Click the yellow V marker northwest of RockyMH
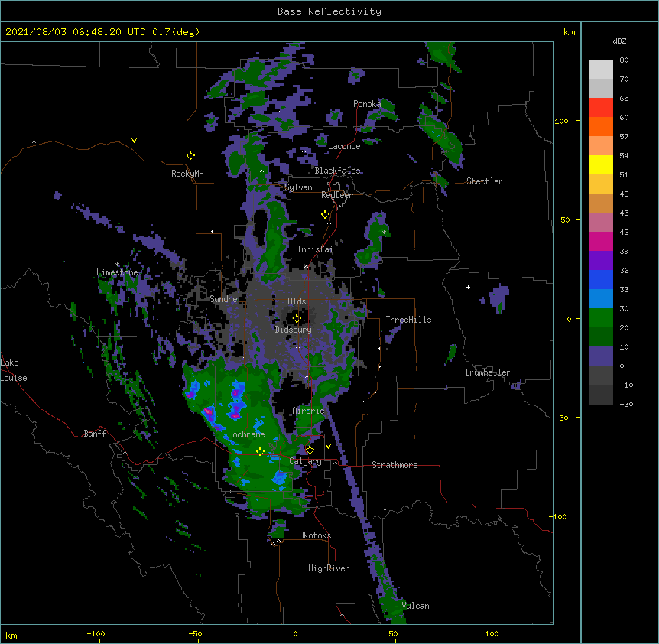The width and height of the screenshot is (659, 644). 134,141
